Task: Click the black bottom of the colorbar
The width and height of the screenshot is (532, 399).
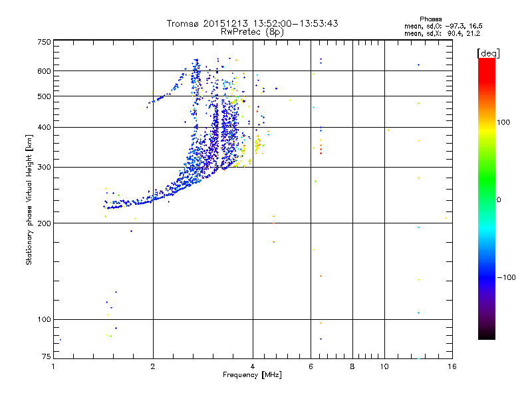Action: [x=487, y=334]
